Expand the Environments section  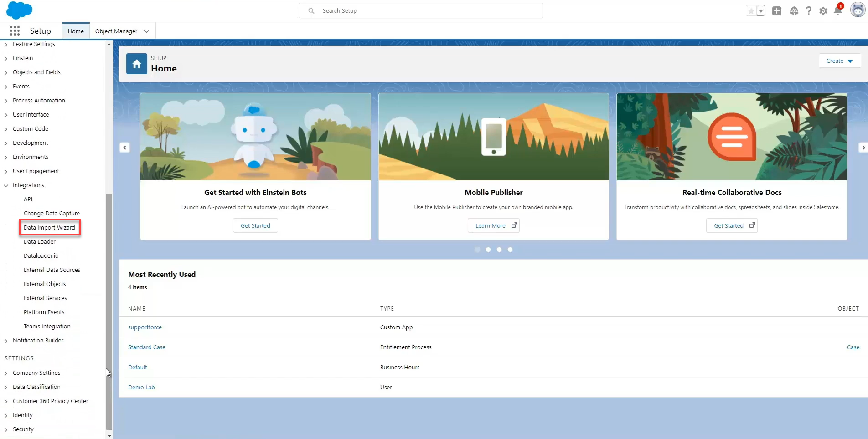[x=6, y=157]
